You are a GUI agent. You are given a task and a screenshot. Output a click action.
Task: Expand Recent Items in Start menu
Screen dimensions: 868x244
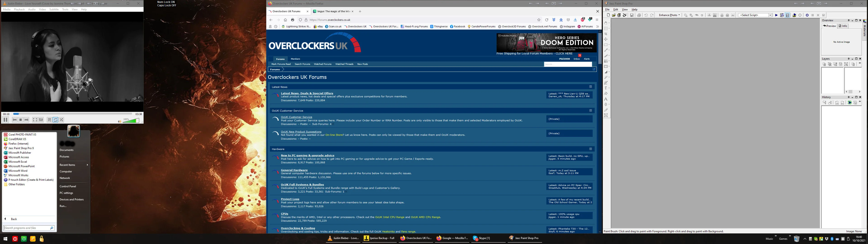[74, 165]
